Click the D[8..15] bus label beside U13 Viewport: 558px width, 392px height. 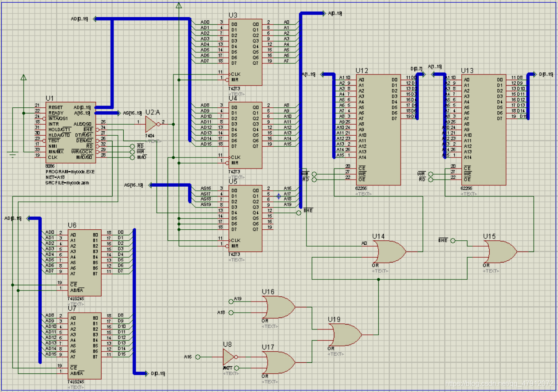[546, 74]
